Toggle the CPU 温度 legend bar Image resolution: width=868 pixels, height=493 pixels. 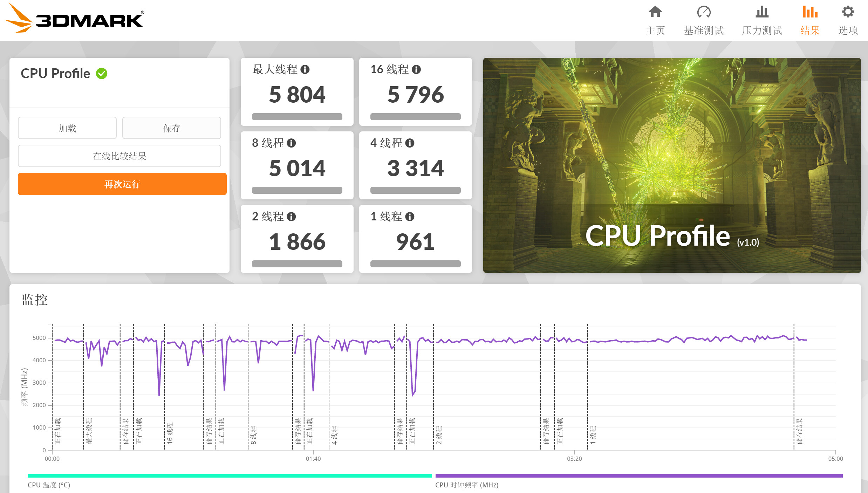coord(230,476)
